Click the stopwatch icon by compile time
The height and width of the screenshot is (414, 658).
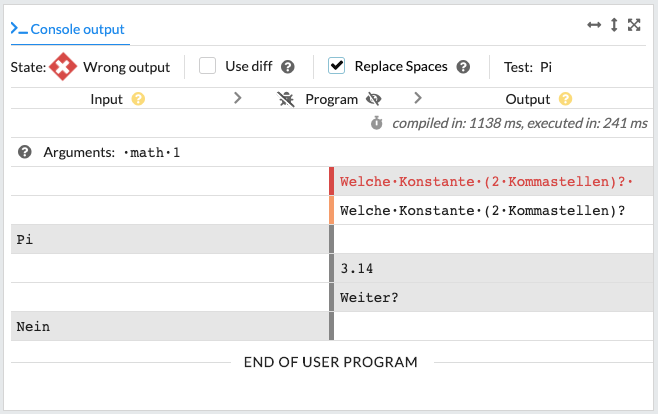377,123
